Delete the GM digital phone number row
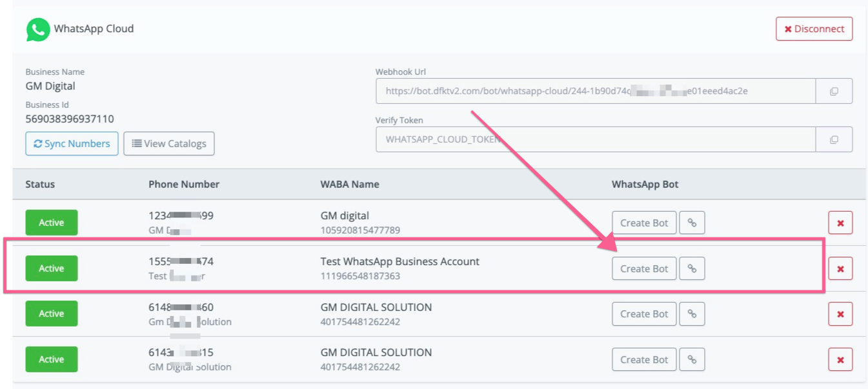The image size is (868, 389). pos(840,223)
